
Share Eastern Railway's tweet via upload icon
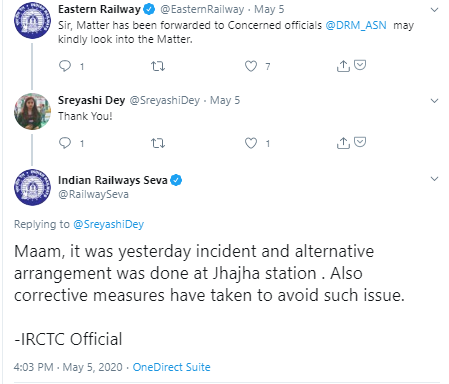coord(343,66)
